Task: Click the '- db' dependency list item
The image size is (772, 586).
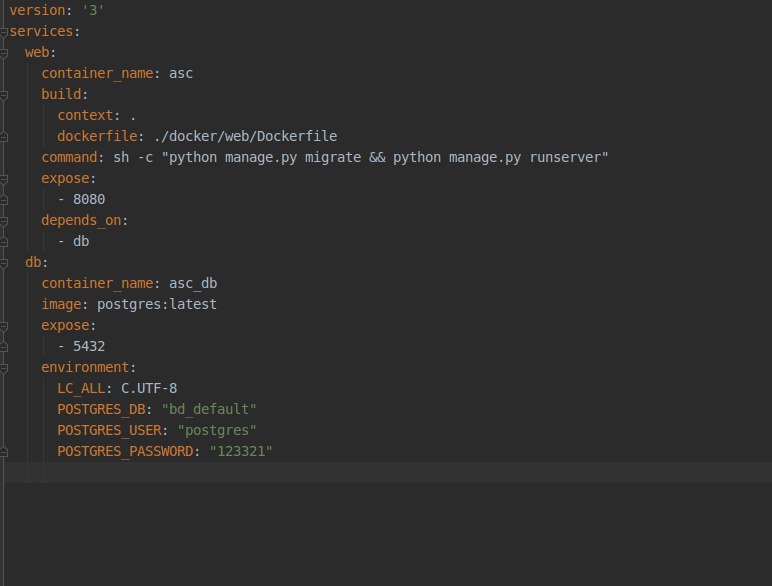Action: click(x=73, y=241)
